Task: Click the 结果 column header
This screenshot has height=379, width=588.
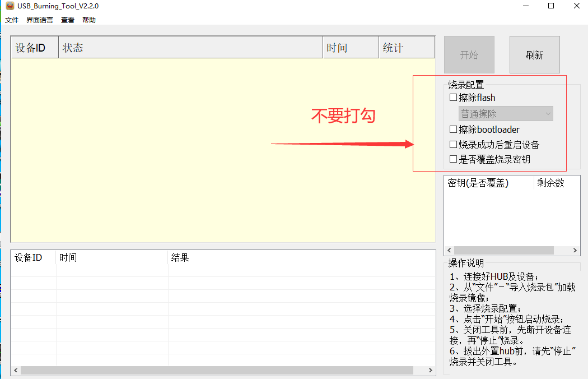Action: tap(301, 258)
